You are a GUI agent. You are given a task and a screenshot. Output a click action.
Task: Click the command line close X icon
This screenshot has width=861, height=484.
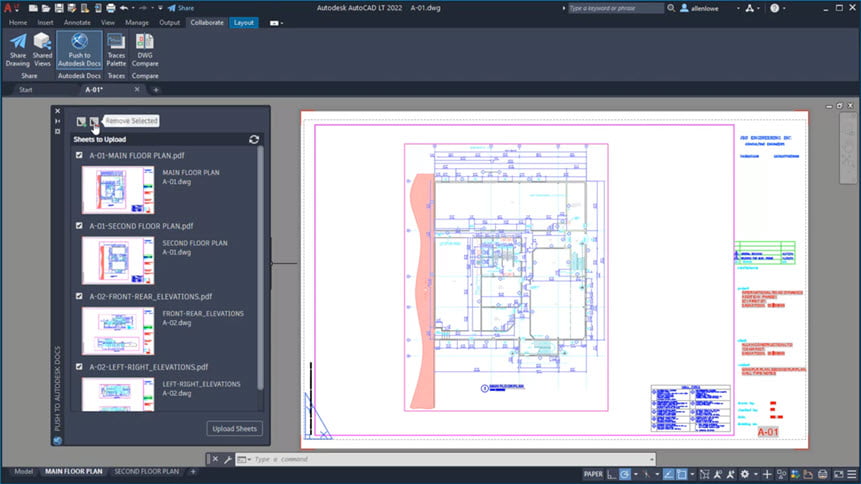pos(215,459)
